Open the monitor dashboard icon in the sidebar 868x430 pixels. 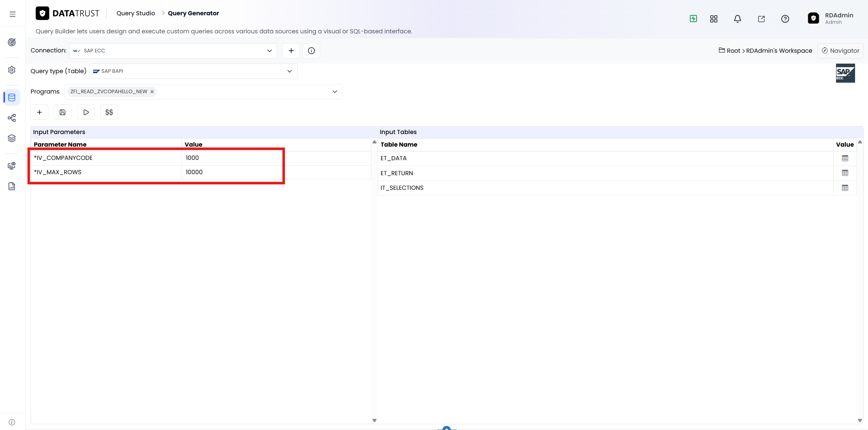pos(12,166)
